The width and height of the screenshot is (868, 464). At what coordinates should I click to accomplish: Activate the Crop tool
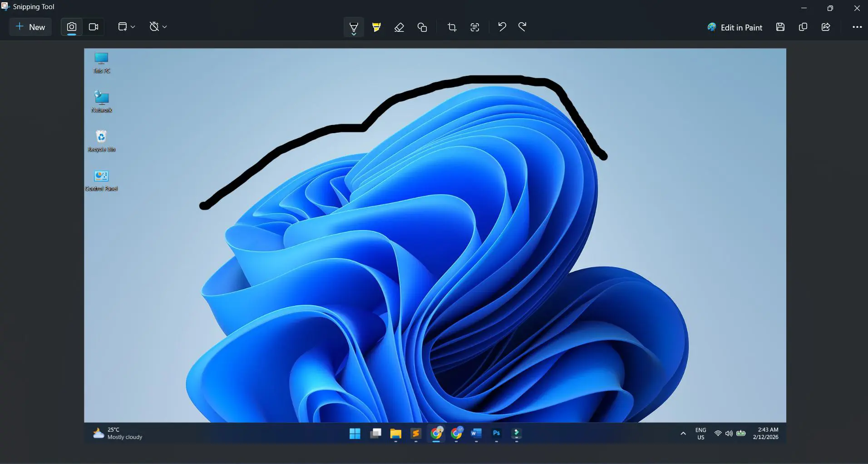452,27
